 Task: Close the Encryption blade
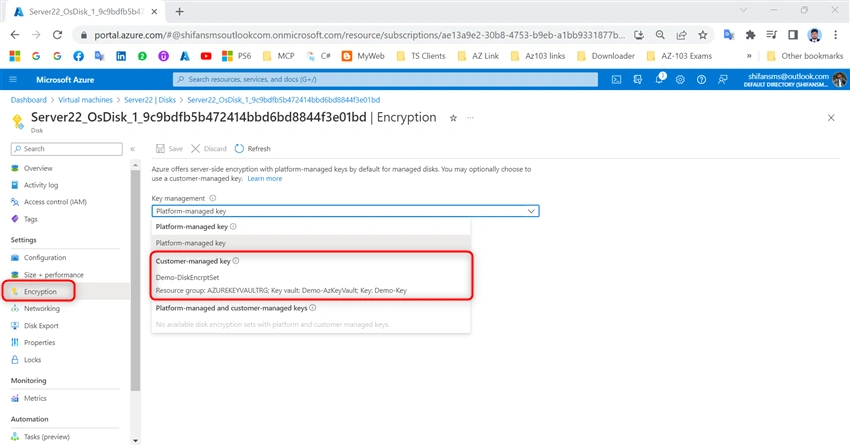(831, 118)
